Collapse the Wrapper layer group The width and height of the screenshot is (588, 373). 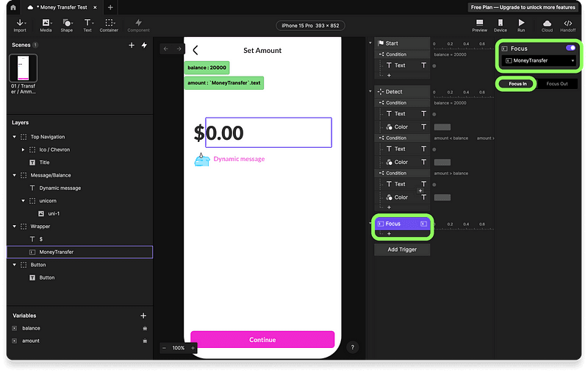(x=14, y=227)
